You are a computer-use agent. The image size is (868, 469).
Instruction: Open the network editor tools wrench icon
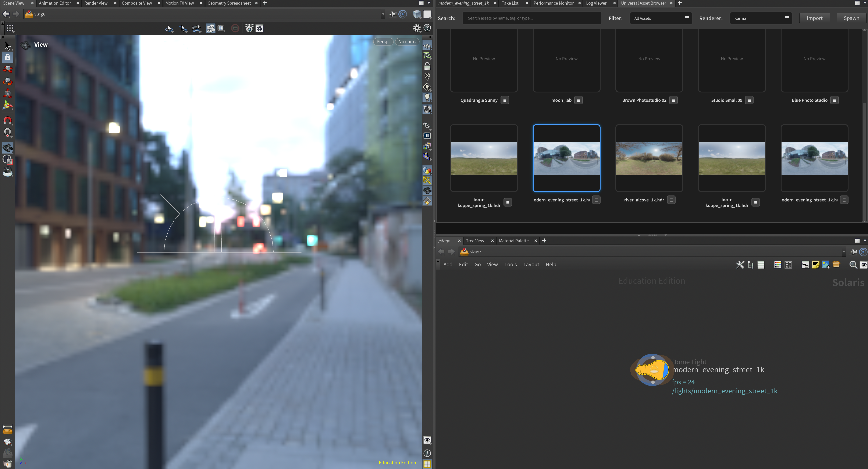click(740, 265)
